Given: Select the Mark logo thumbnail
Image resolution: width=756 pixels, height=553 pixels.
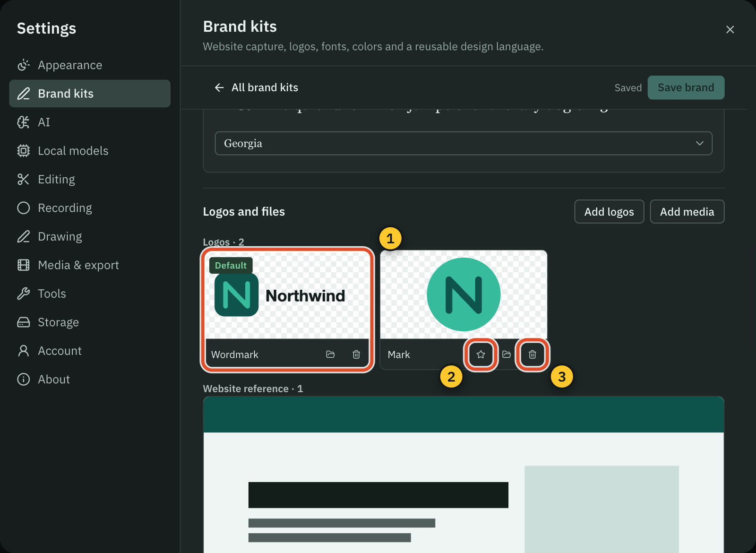Looking at the screenshot, I should tap(464, 295).
